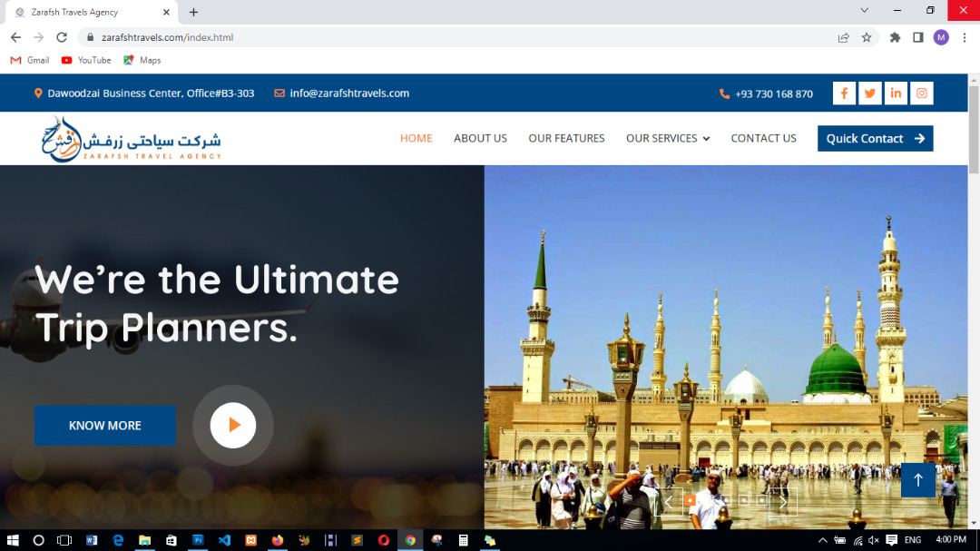Open the Twitter social link icon

(x=870, y=93)
